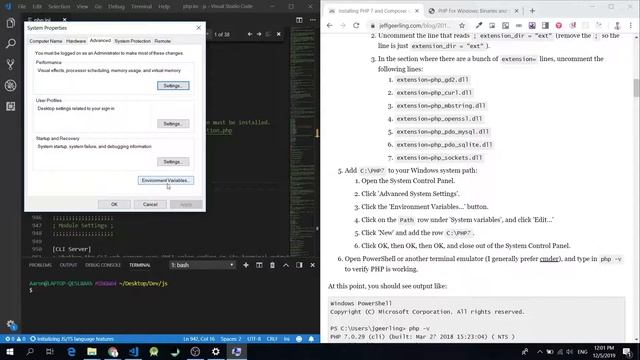640x360 pixels.
Task: Move the panel position using the panel icon
Action: [299, 265]
